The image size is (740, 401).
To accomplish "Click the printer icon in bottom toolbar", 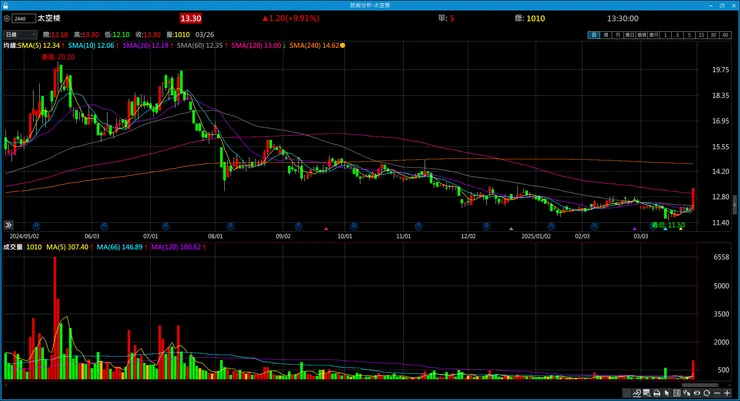I will coord(656,393).
